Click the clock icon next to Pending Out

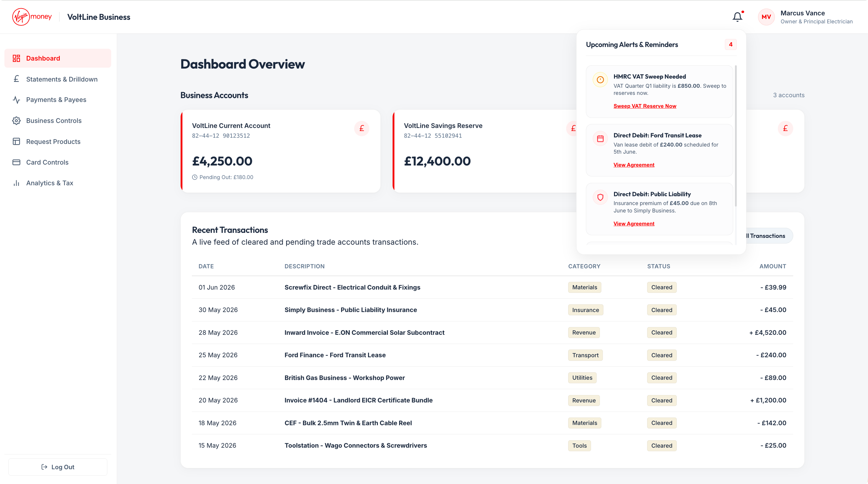(195, 177)
